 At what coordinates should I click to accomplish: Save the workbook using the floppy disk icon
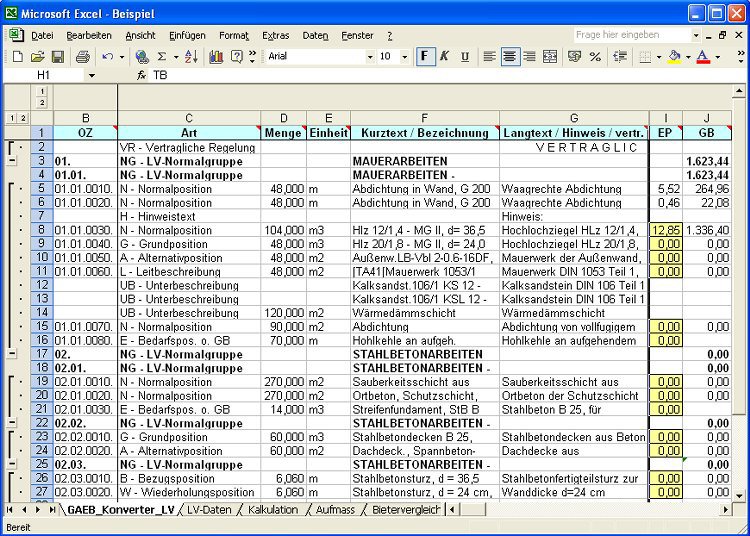point(58,57)
